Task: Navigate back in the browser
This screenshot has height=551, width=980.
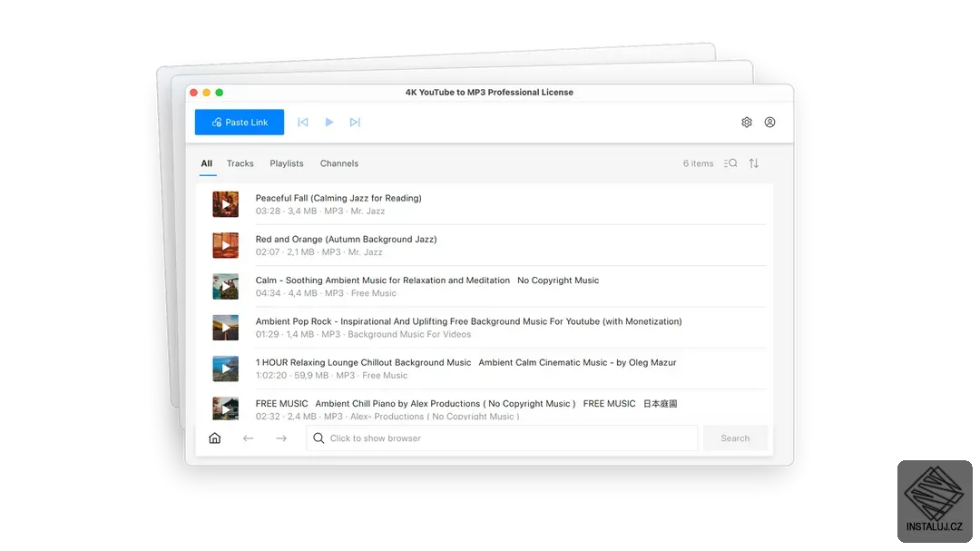Action: click(248, 438)
